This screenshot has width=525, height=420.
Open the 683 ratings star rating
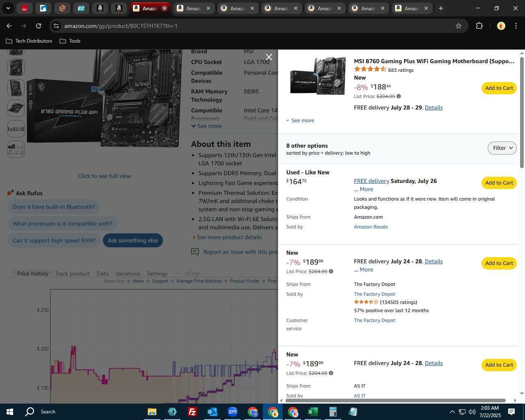[370, 69]
